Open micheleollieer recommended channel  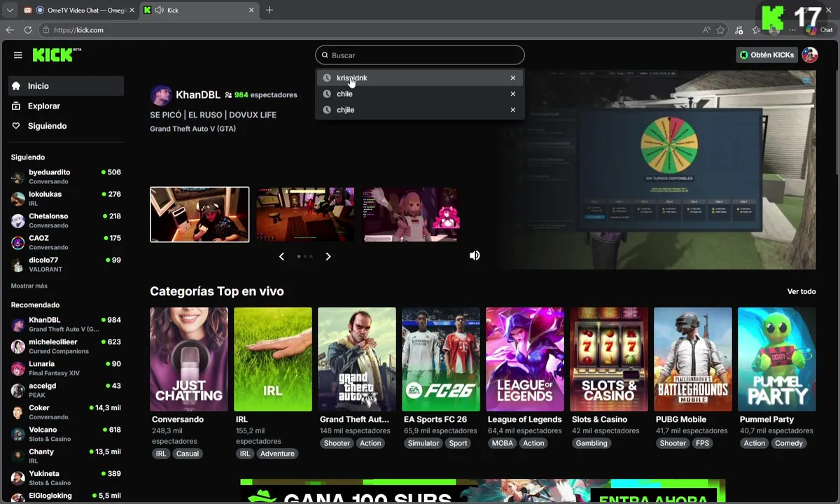point(66,346)
